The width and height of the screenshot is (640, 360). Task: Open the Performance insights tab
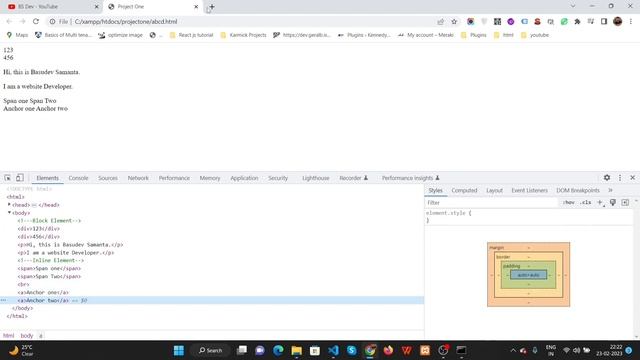click(x=411, y=178)
